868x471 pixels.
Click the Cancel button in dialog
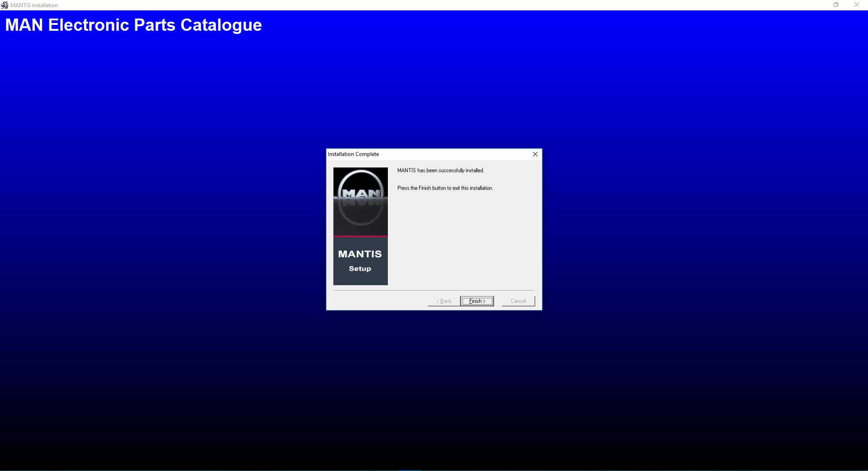[x=518, y=301]
